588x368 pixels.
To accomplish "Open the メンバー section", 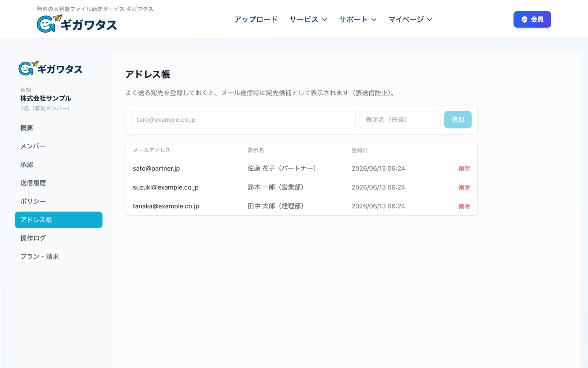I will (58, 146).
